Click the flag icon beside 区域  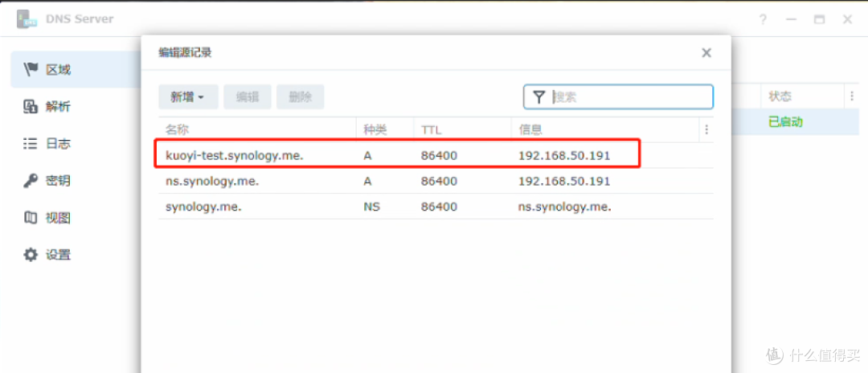(x=31, y=70)
